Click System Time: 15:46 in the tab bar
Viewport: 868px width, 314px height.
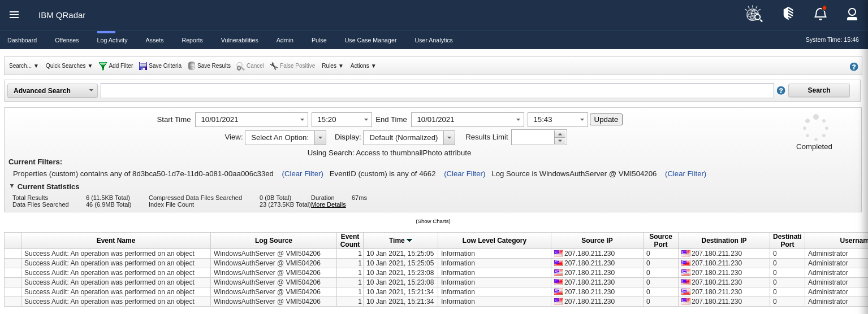tap(832, 40)
